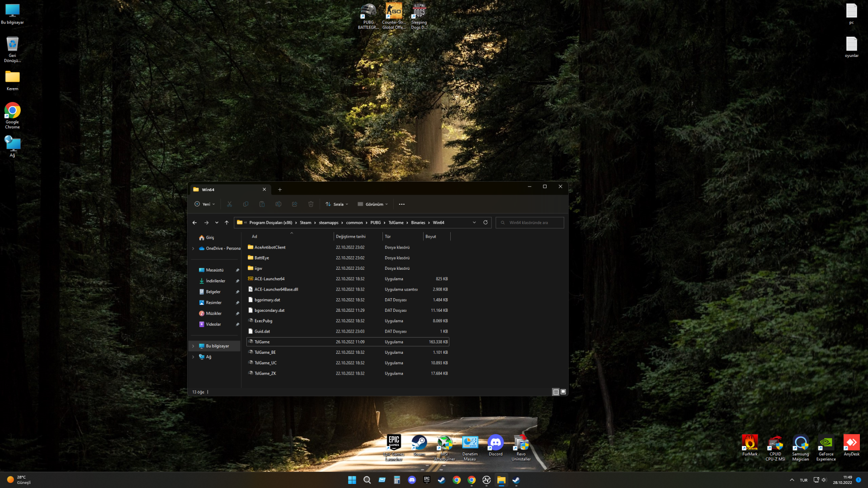Click the Refresh icon in address bar

click(486, 222)
